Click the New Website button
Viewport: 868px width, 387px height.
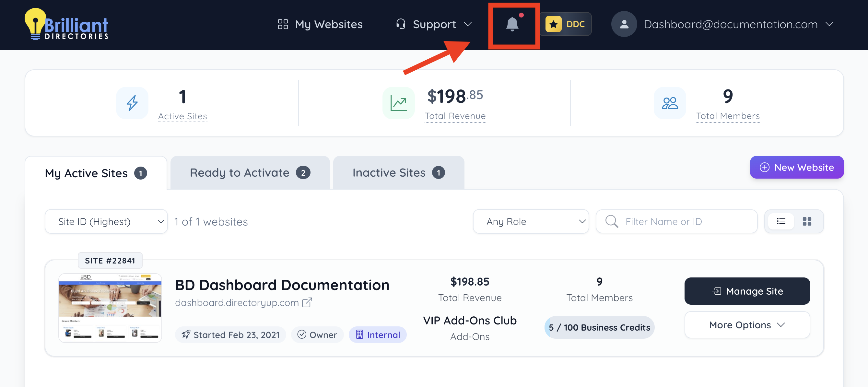pyautogui.click(x=797, y=167)
